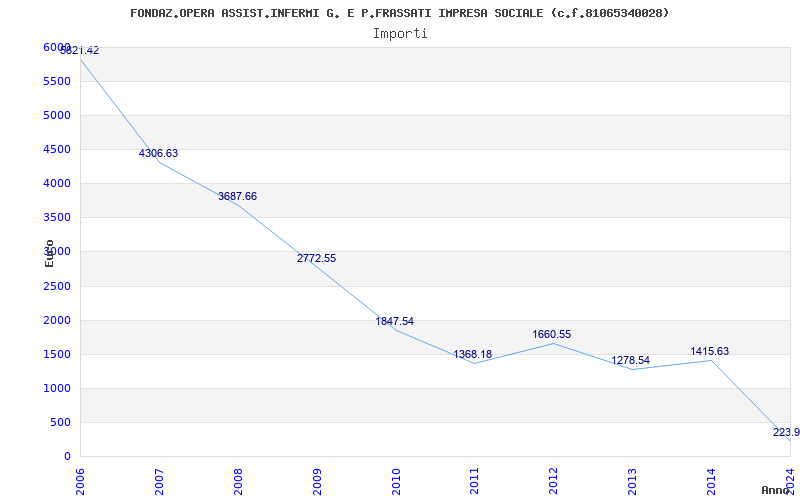Click the x-axis year 2006
The height and width of the screenshot is (500, 800).
[80, 481]
